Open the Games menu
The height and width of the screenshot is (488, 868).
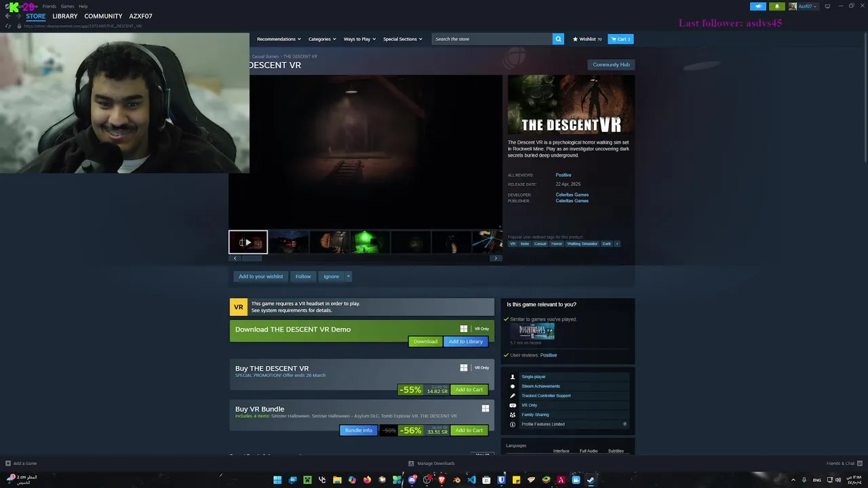[67, 6]
